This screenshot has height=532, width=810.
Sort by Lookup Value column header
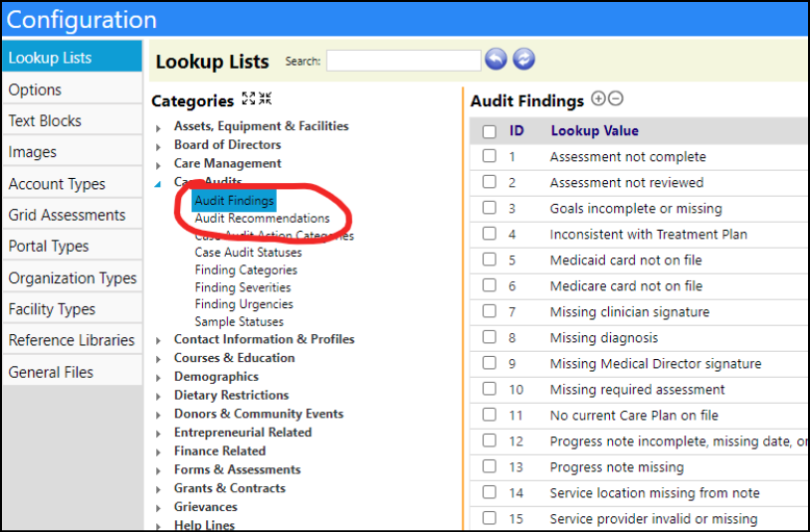[595, 130]
